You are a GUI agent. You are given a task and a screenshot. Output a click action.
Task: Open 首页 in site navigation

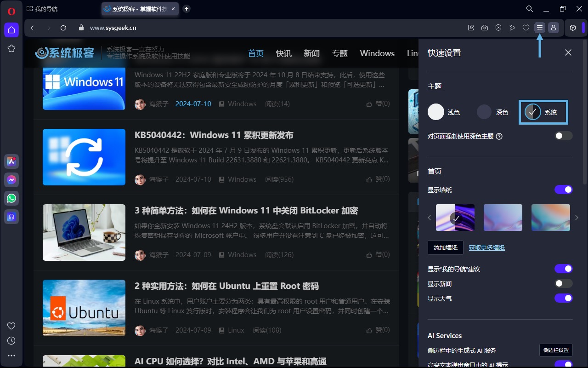(256, 53)
